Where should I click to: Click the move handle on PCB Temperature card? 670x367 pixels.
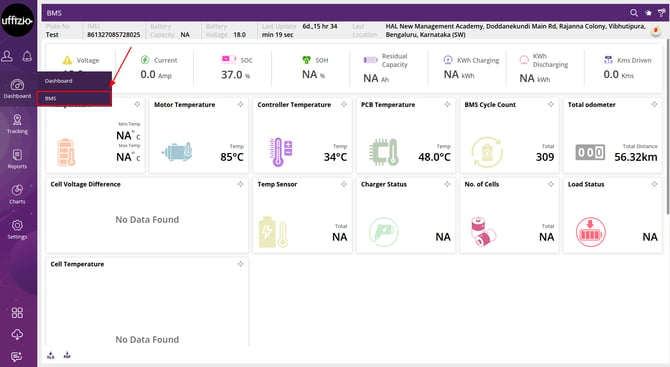pos(447,104)
